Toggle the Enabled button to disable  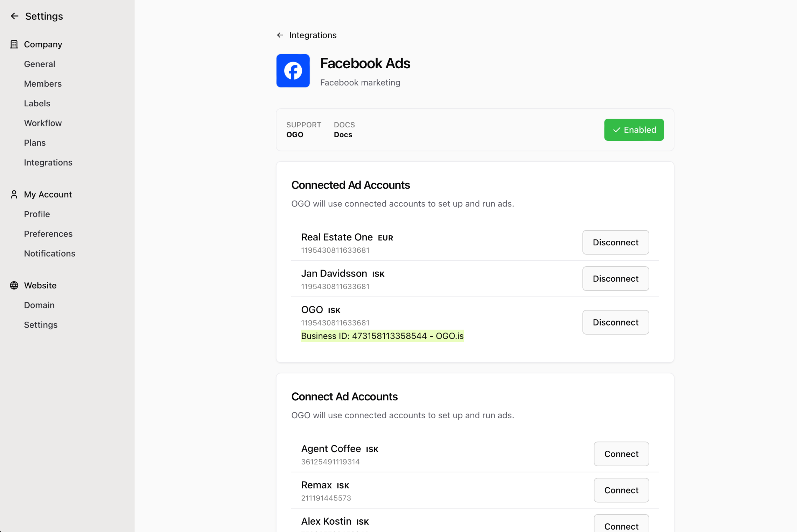[634, 129]
